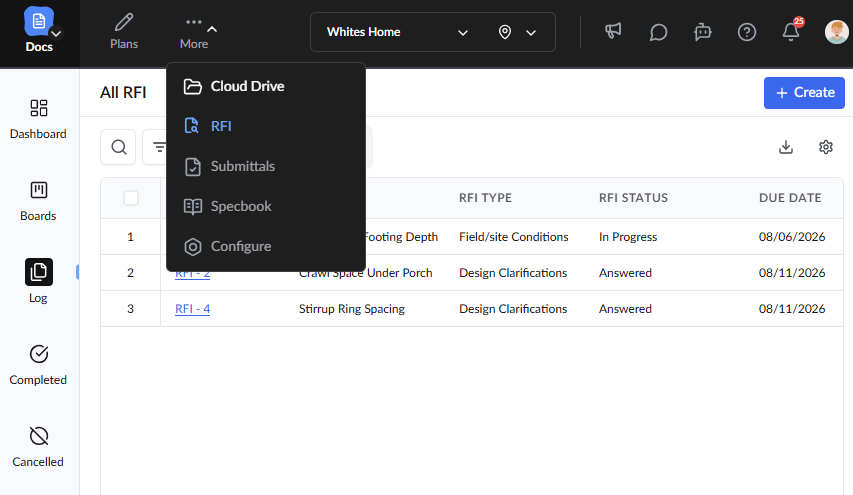Click the DUE DATE column header
This screenshot has width=853, height=495.
pos(790,198)
